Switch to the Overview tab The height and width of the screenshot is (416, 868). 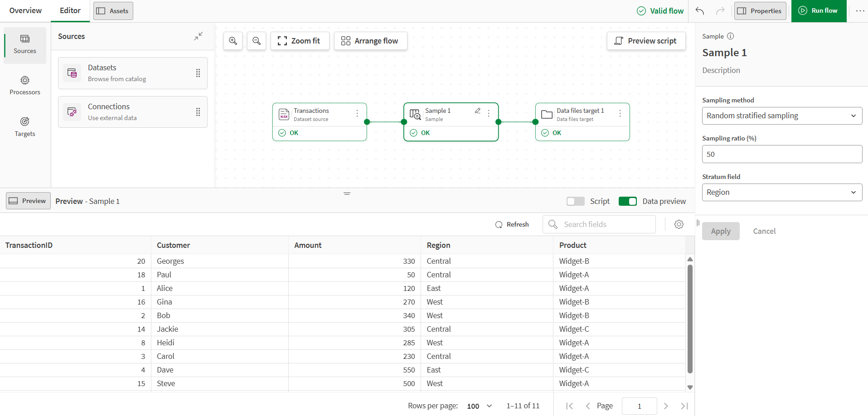click(x=25, y=10)
